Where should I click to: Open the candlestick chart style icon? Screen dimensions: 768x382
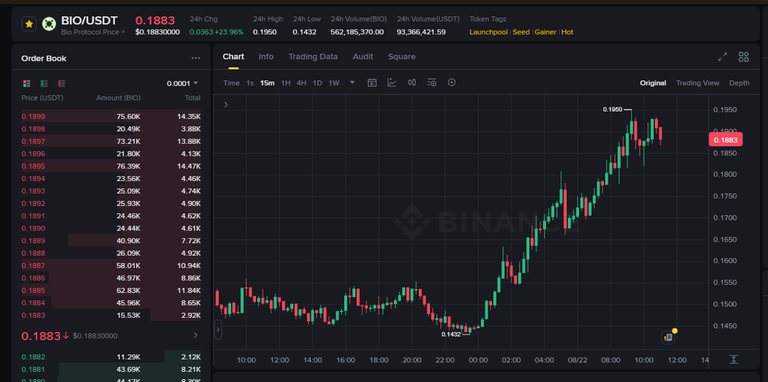click(x=412, y=83)
